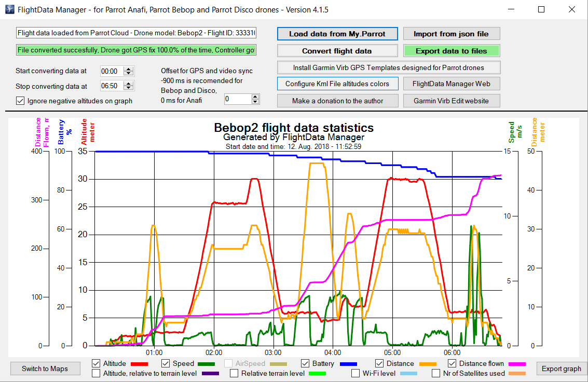Open FlightData Manager Web

452,84
